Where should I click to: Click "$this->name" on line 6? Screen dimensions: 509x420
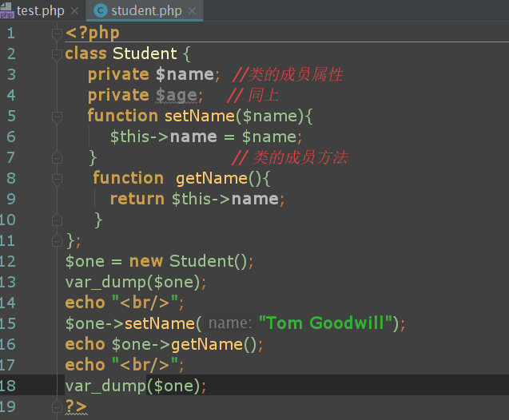pyautogui.click(x=164, y=137)
